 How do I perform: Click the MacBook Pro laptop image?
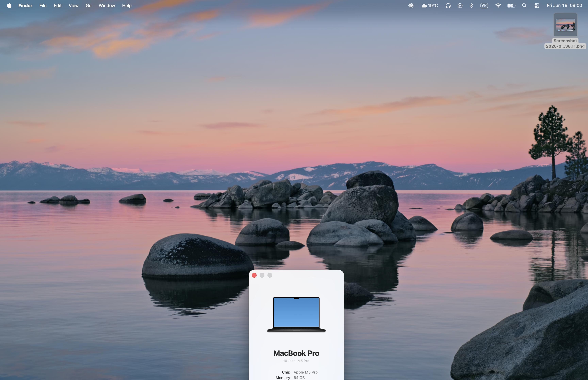tap(296, 314)
